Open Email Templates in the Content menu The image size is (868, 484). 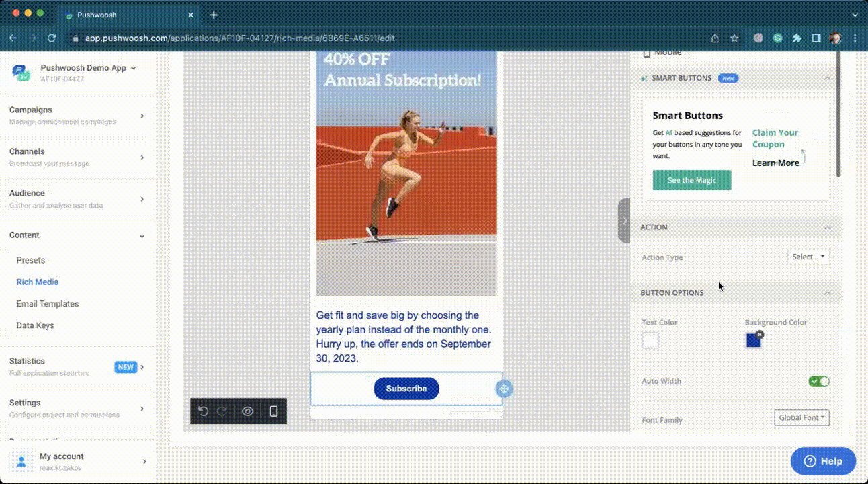click(x=48, y=304)
